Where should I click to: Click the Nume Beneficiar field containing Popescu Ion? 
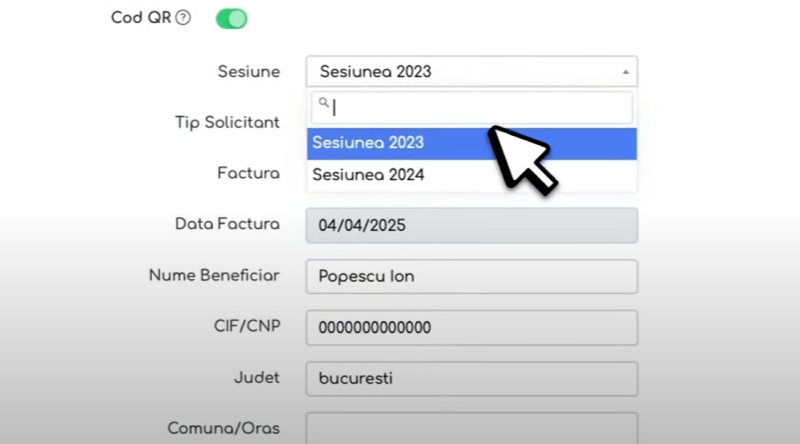click(471, 276)
